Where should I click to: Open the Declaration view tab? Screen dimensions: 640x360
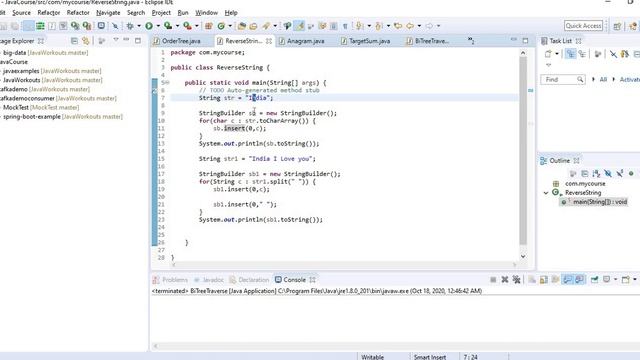(249, 280)
